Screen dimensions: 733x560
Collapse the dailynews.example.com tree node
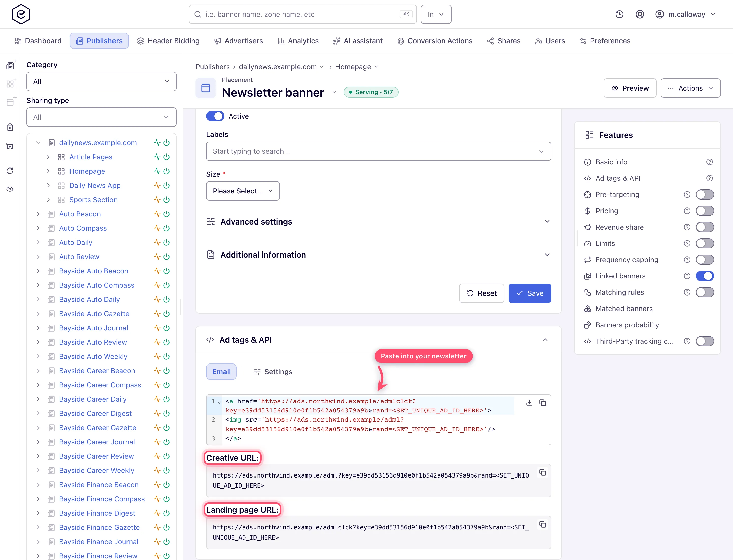pos(38,143)
